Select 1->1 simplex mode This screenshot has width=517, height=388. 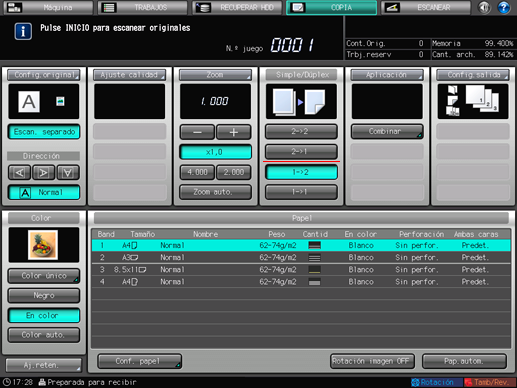301,192
